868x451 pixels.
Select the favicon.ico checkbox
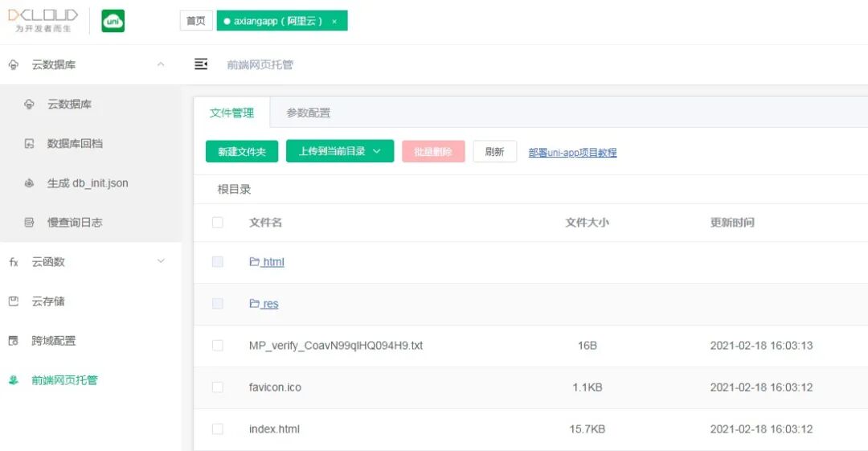pos(218,387)
